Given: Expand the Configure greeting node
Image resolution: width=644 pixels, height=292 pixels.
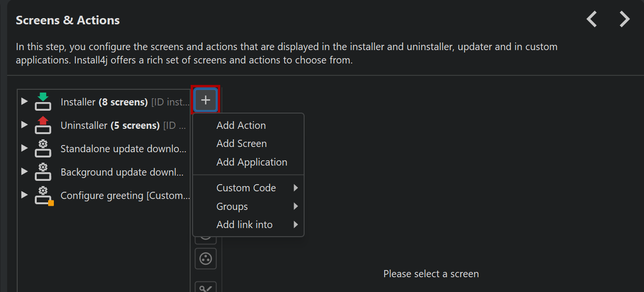Looking at the screenshot, I should [24, 195].
